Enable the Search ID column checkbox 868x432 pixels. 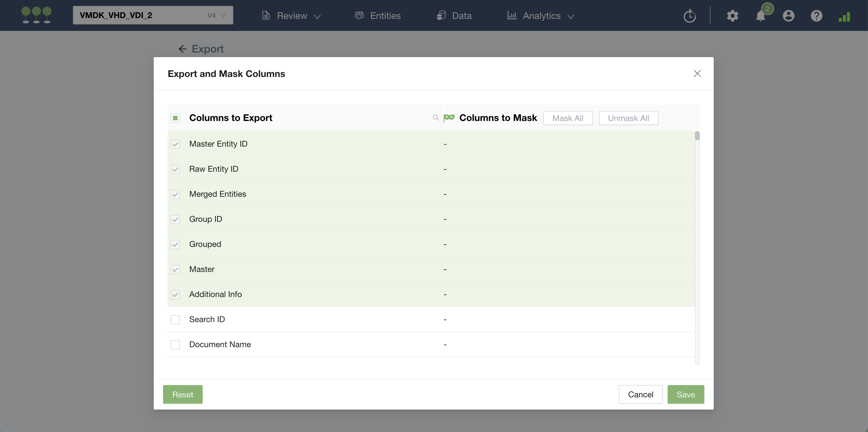tap(175, 319)
